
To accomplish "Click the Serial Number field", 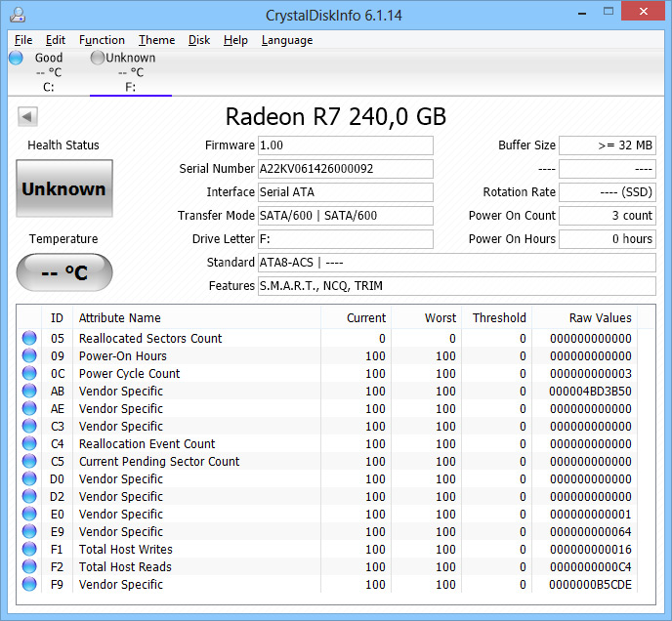I will tap(346, 168).
